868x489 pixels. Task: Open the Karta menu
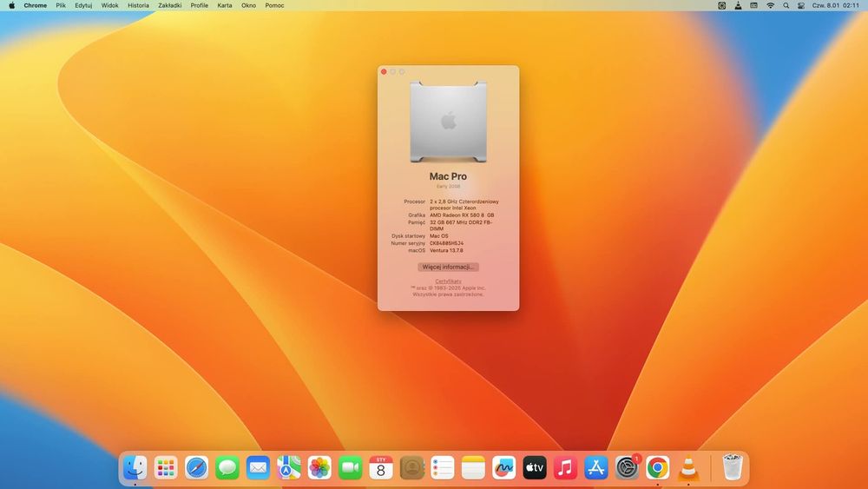point(225,5)
